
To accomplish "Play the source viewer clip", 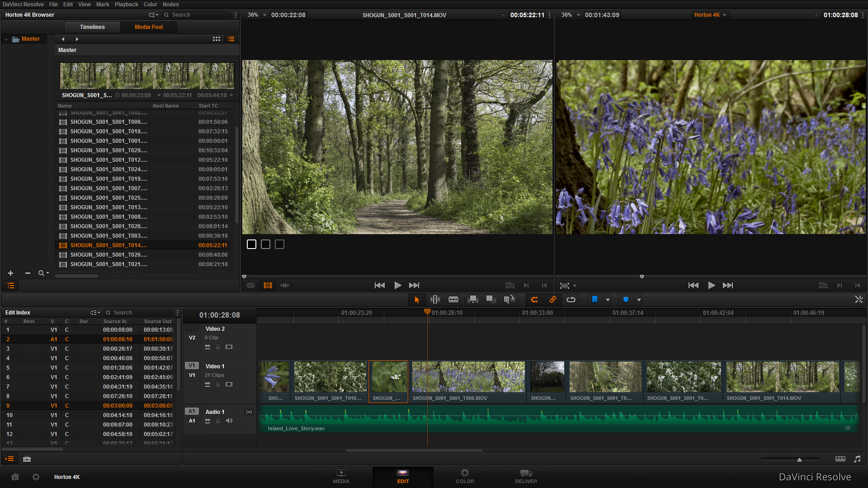I will click(397, 286).
